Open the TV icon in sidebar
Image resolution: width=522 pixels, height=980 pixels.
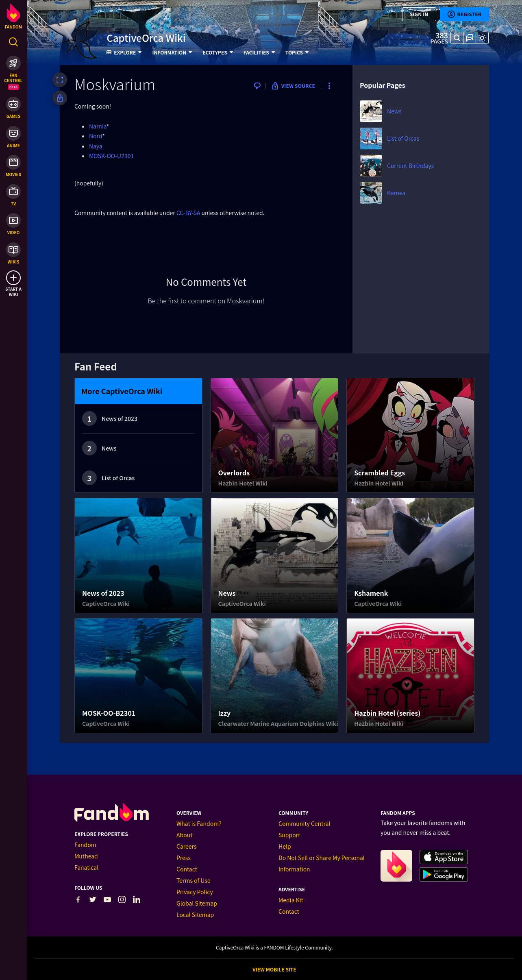click(x=13, y=191)
